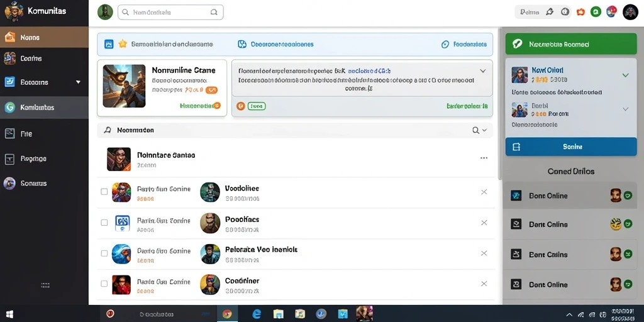This screenshot has height=322, width=644.
Task: Focus the top search input field
Action: tap(170, 13)
